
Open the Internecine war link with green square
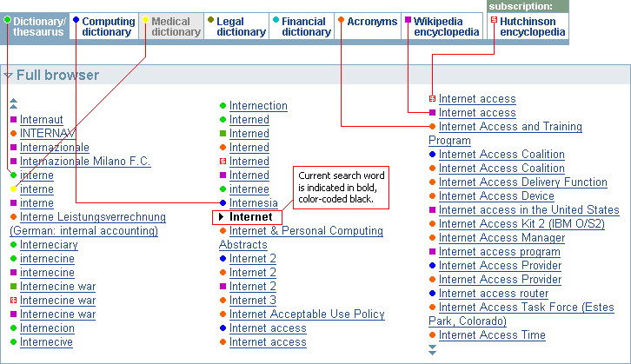coord(58,287)
